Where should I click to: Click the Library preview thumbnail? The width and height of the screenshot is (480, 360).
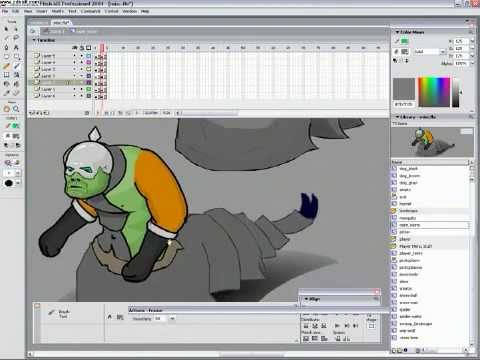[x=432, y=142]
